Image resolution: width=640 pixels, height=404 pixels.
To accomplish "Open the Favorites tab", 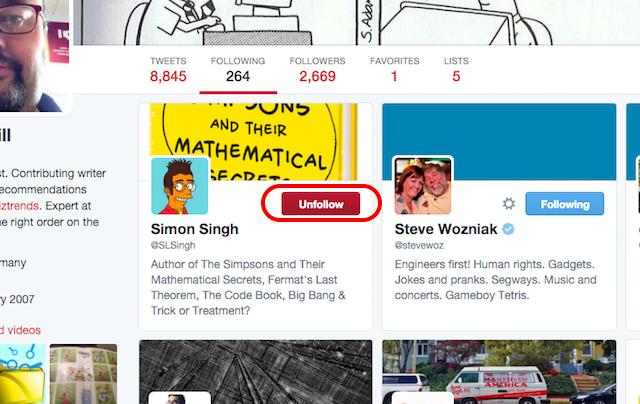I will (394, 69).
